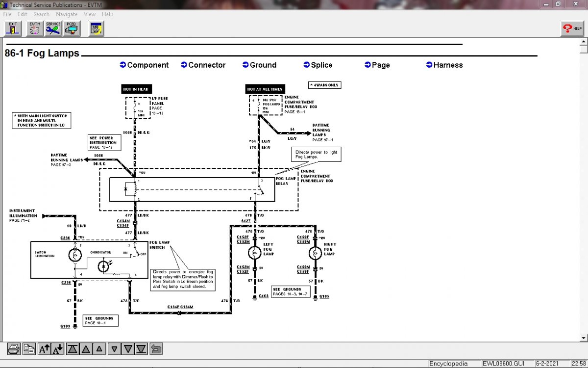Screen dimensions: 588x368
Task: Increase text size with A up-arrow
Action: pos(44,349)
